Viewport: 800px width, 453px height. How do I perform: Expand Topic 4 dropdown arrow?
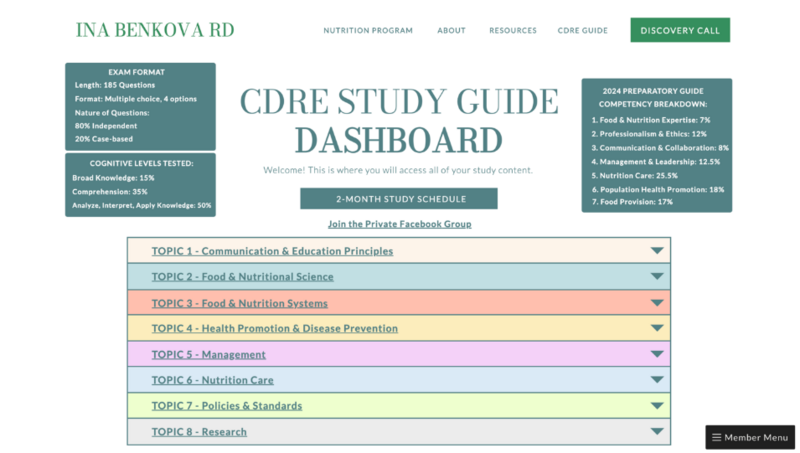(657, 328)
